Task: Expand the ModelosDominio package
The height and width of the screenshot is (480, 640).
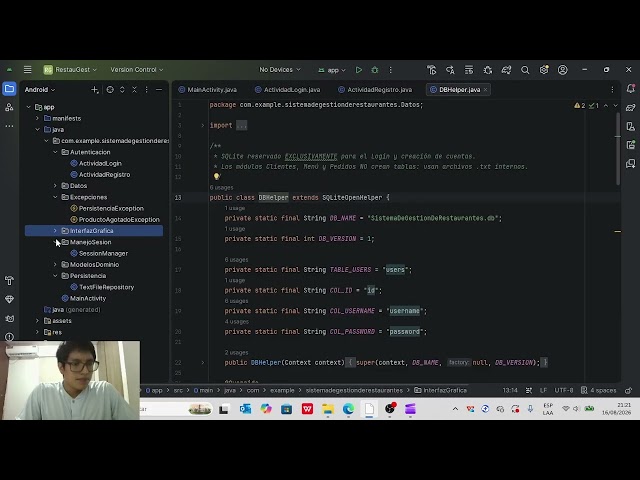Action: click(x=55, y=264)
